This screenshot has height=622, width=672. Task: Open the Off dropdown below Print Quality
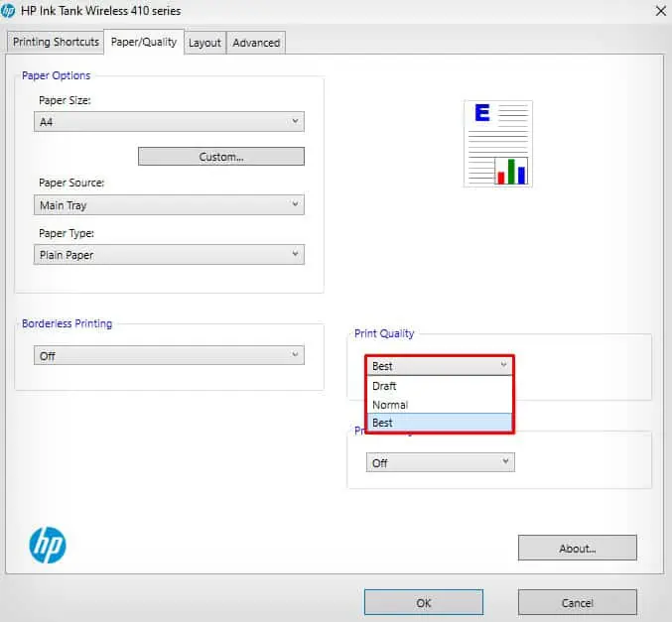(441, 462)
